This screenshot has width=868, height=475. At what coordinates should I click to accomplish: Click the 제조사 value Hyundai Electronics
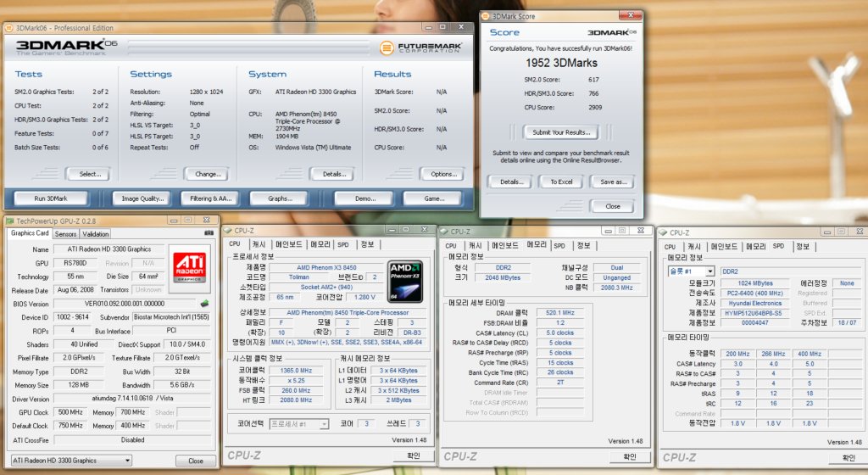click(755, 304)
